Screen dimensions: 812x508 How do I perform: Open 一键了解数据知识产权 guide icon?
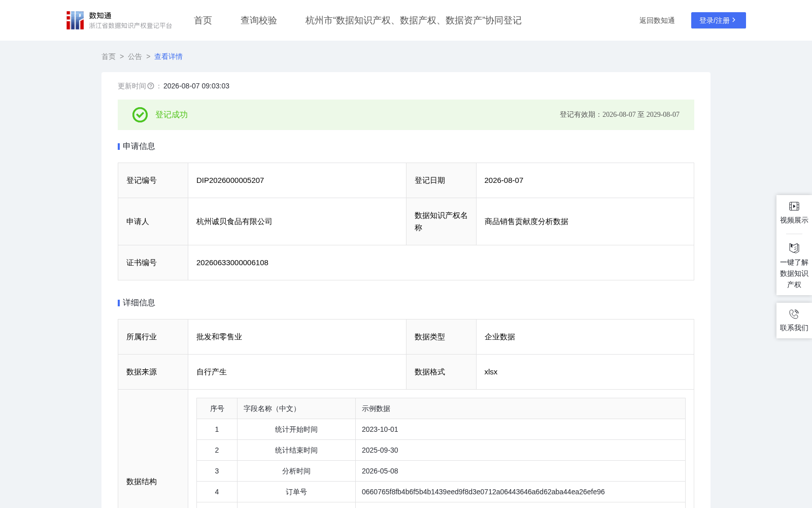coord(794,248)
